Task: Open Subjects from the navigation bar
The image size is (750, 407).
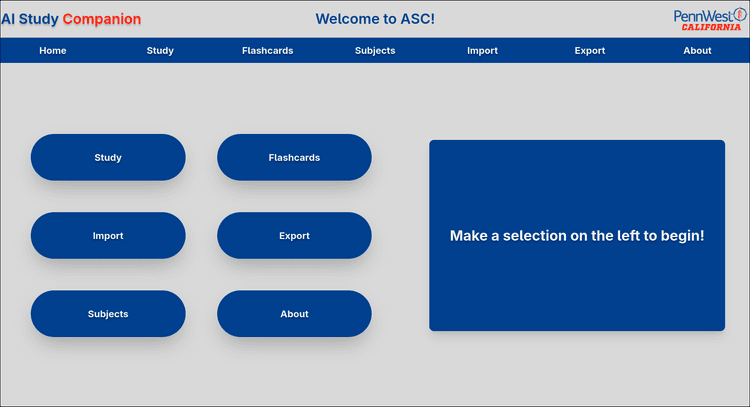Action: pyautogui.click(x=375, y=51)
